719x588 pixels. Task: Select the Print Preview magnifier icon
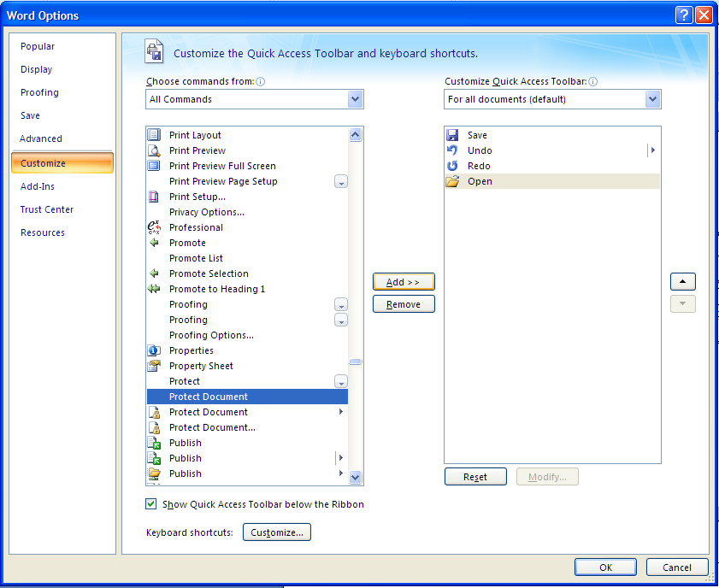[x=154, y=150]
